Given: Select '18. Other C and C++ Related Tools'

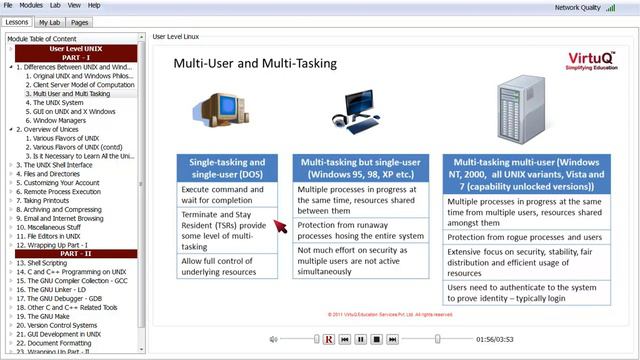Looking at the screenshot, I should coord(67,308).
